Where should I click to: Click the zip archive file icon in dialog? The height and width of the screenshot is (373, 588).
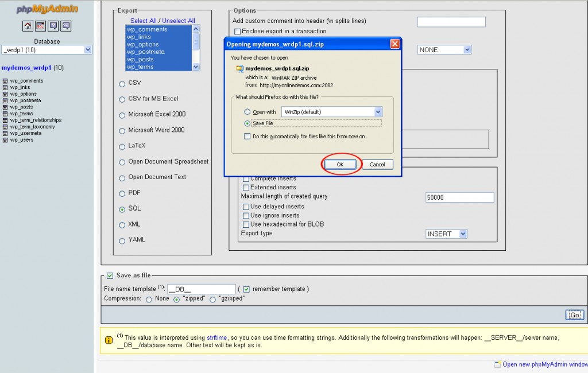coord(239,69)
